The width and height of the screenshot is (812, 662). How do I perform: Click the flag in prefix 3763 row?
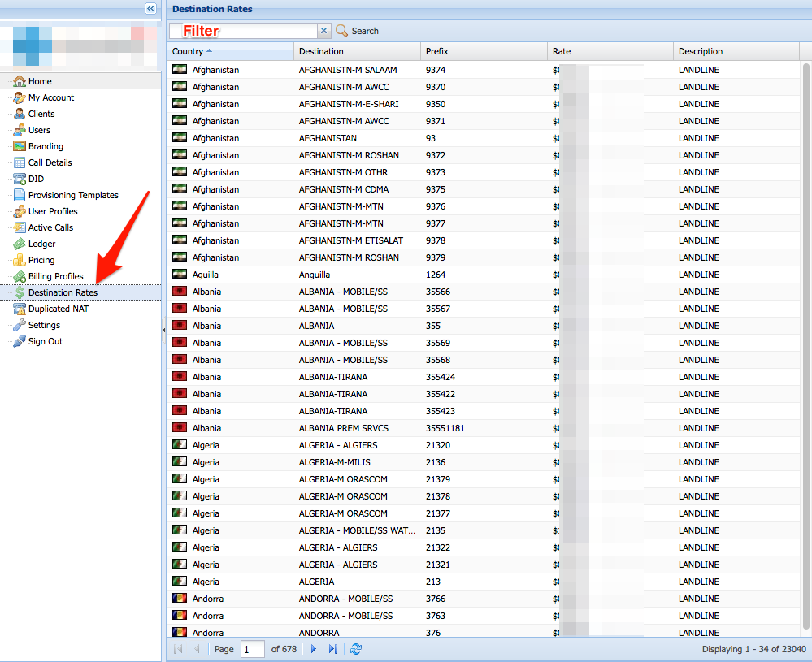(180, 615)
